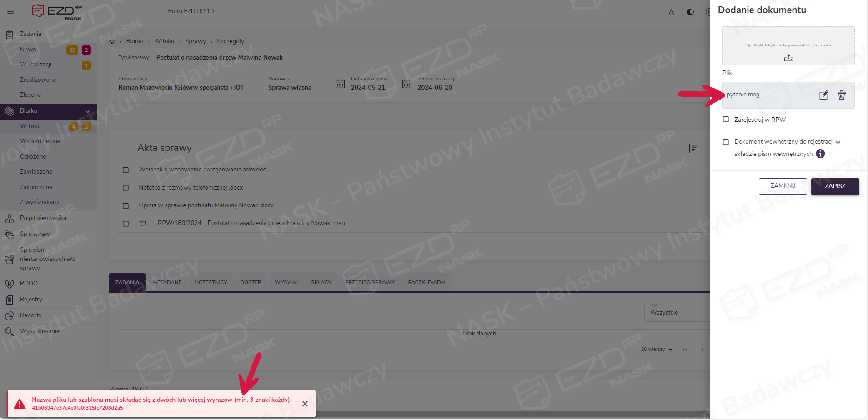Click the home icon in breadcrumb
The height and width of the screenshot is (420, 868).
click(x=112, y=41)
